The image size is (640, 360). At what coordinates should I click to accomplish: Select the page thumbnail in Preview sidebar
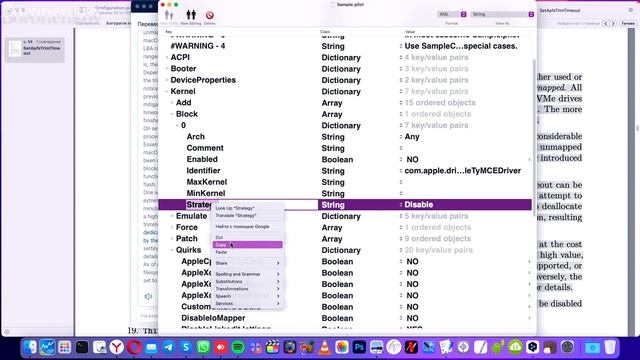pyautogui.click(x=35, y=49)
